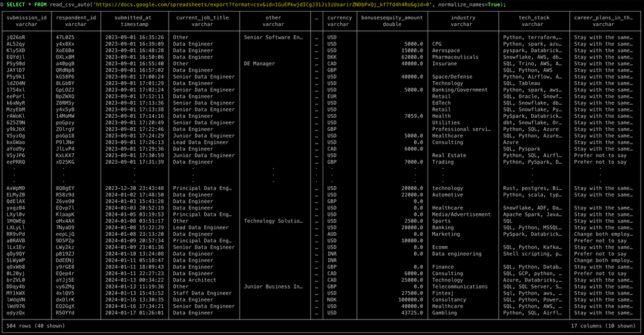Click the DKK currency value
The image size is (644, 335).
pyautogui.click(x=332, y=57)
